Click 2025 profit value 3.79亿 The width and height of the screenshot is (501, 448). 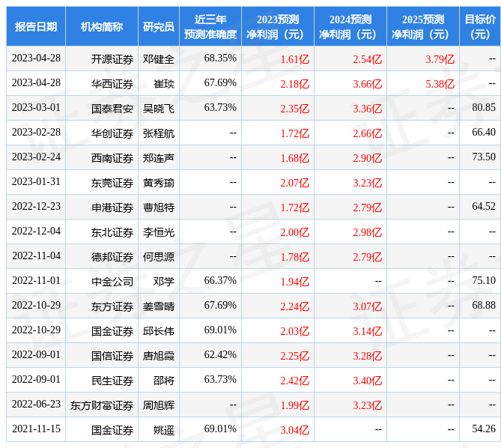click(440, 59)
